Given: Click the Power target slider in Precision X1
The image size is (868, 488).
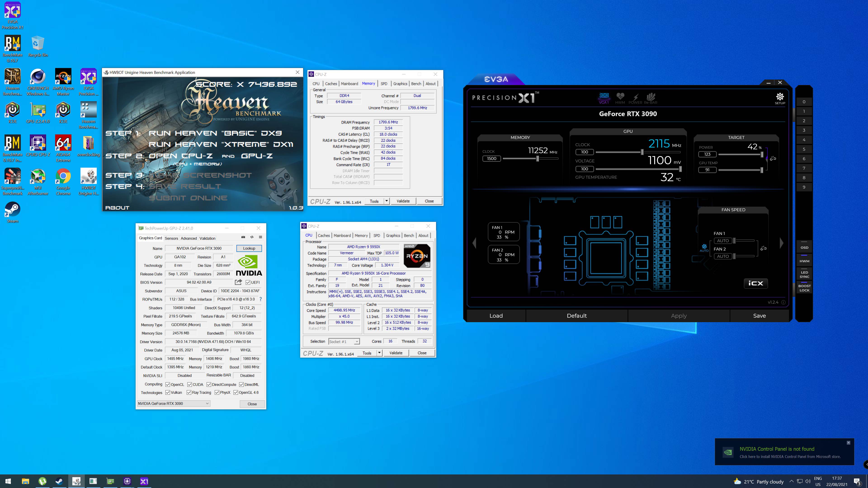Looking at the screenshot, I should (x=741, y=154).
